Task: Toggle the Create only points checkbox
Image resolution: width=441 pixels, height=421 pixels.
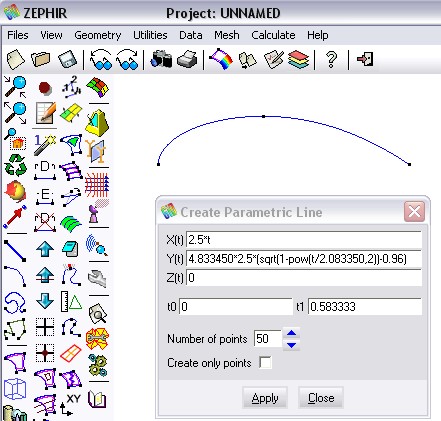Action: pyautogui.click(x=265, y=362)
